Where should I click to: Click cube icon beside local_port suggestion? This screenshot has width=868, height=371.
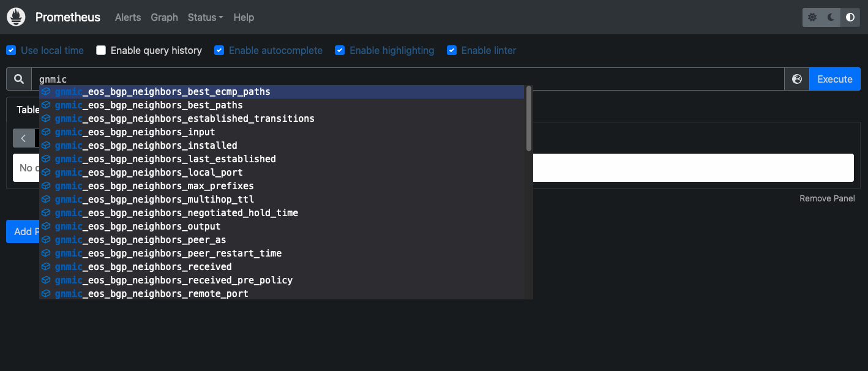coord(47,173)
